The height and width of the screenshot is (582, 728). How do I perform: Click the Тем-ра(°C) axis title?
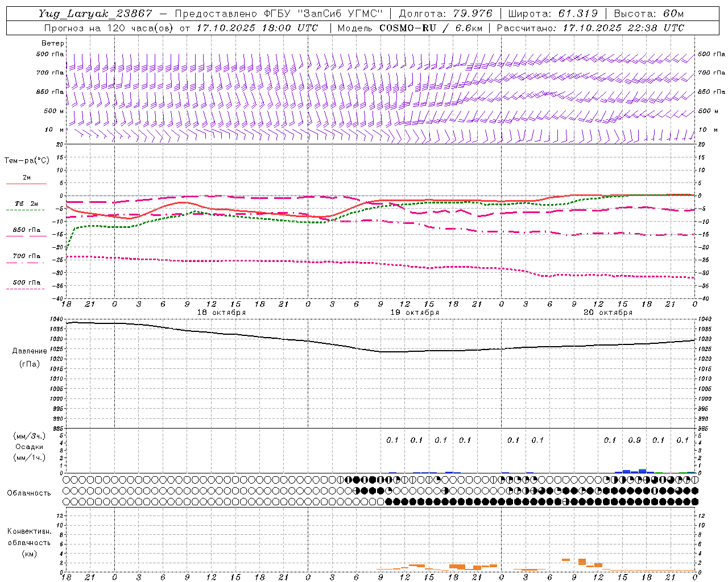pos(27,160)
